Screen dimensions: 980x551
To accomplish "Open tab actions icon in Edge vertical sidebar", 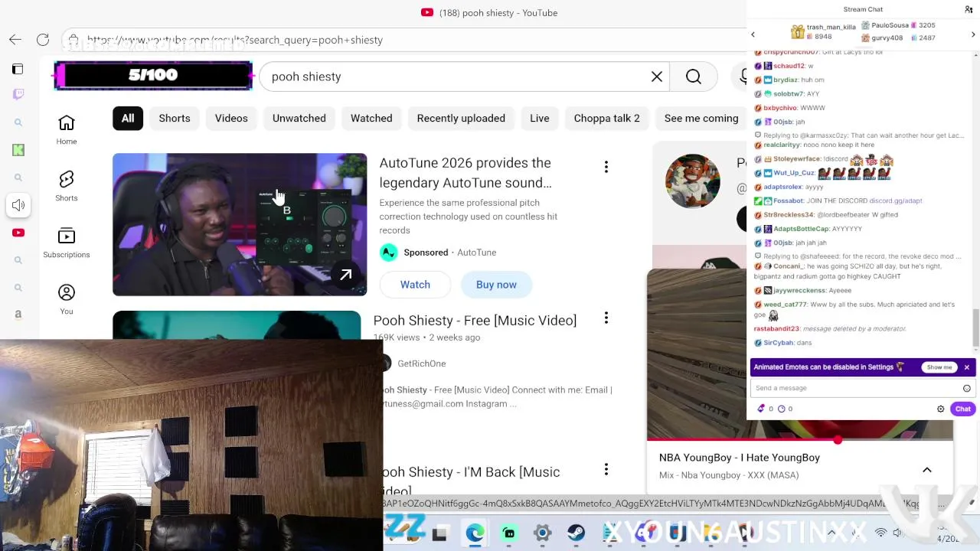I will point(18,69).
